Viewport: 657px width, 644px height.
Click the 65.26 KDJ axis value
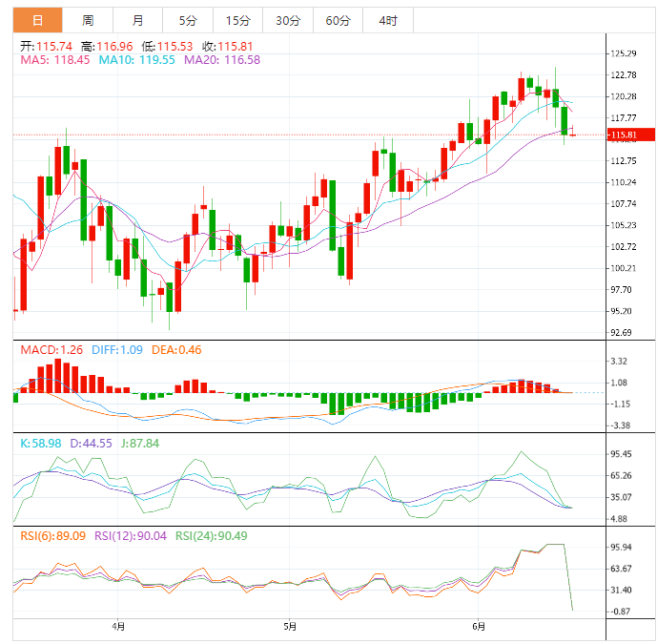pos(621,475)
